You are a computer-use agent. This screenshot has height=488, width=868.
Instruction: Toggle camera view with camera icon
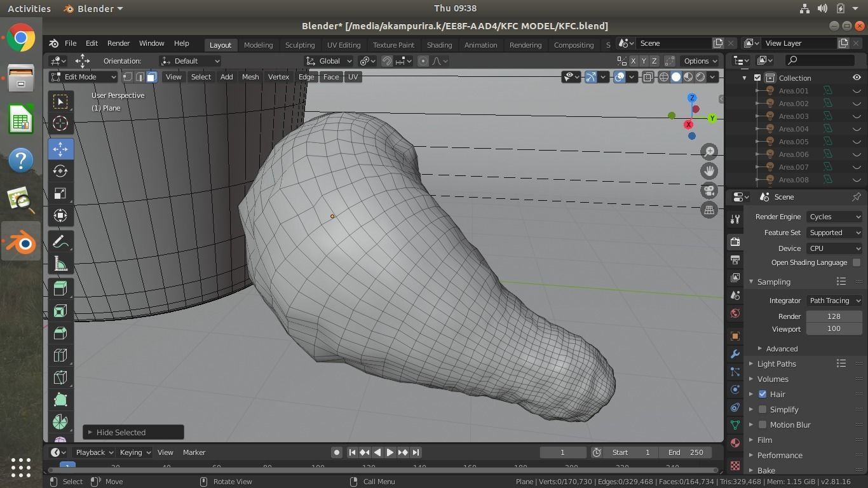[x=709, y=191]
